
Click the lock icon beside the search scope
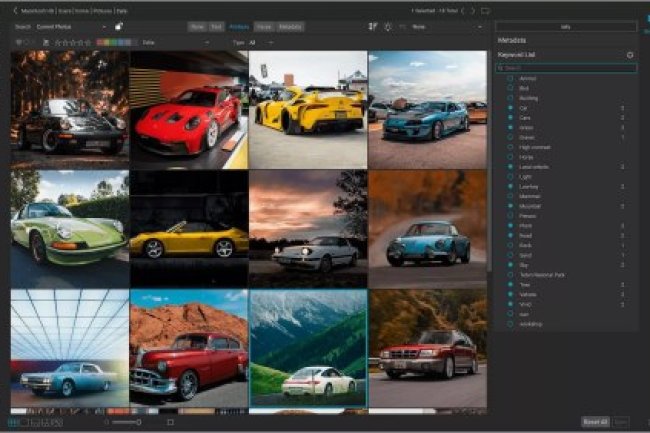118,27
